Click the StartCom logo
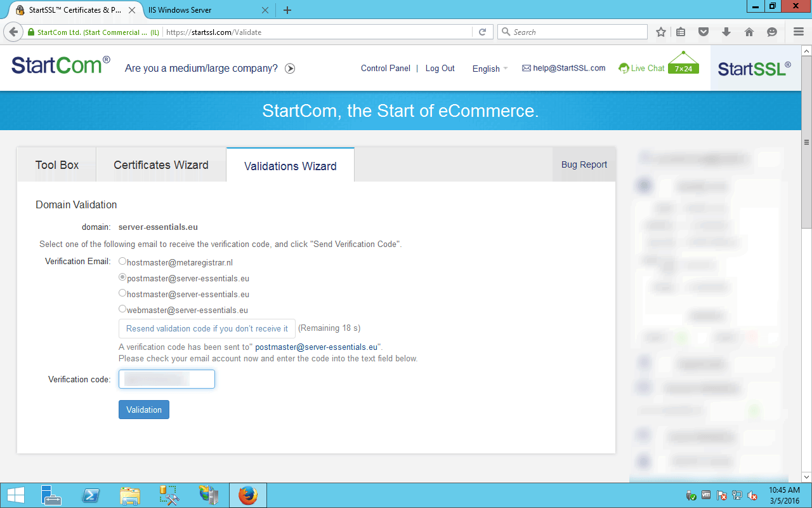 [61, 65]
